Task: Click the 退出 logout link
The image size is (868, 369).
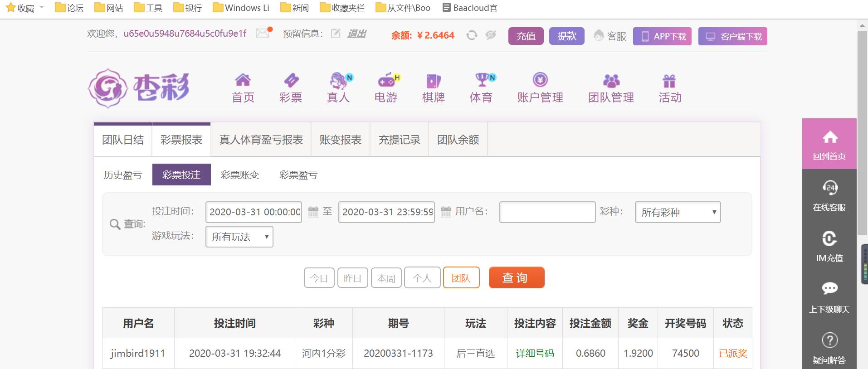Action: coord(357,34)
